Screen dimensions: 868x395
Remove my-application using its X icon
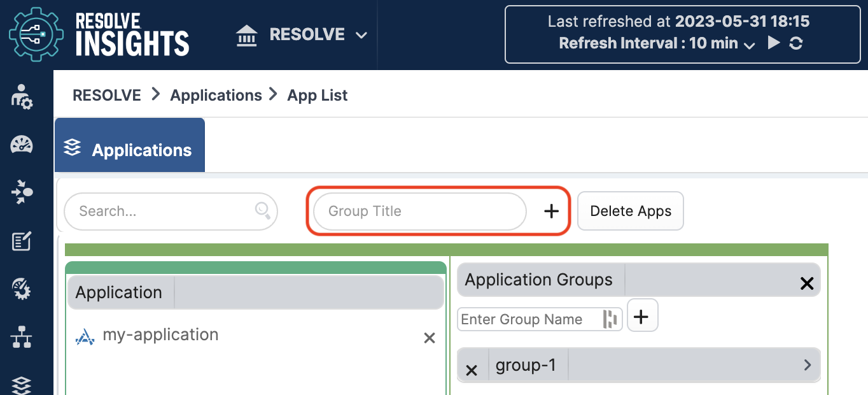tap(430, 338)
